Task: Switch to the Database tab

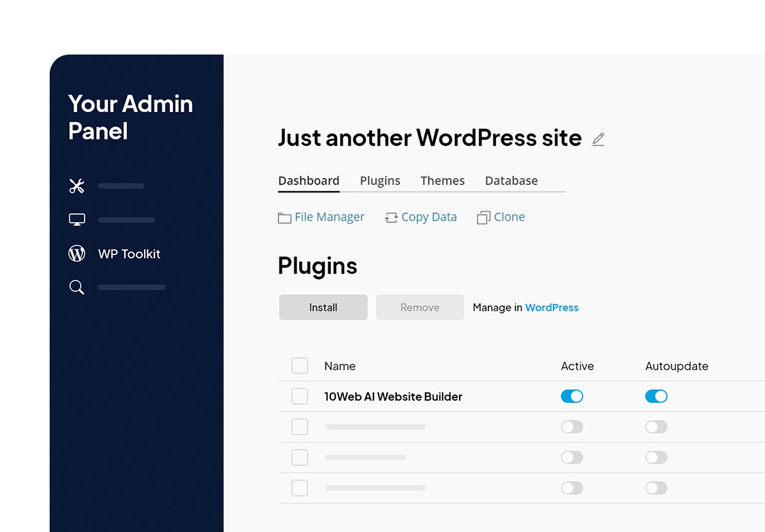Action: [511, 181]
